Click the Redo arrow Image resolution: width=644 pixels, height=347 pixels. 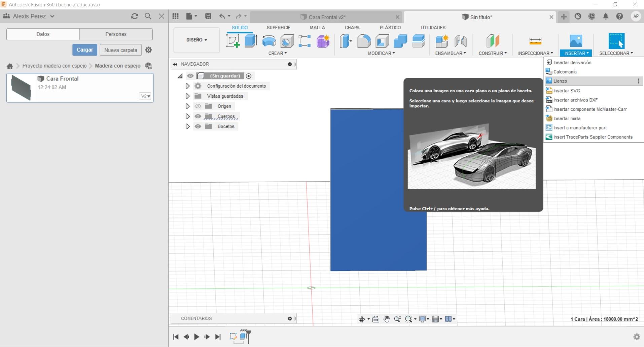pyautogui.click(x=239, y=16)
